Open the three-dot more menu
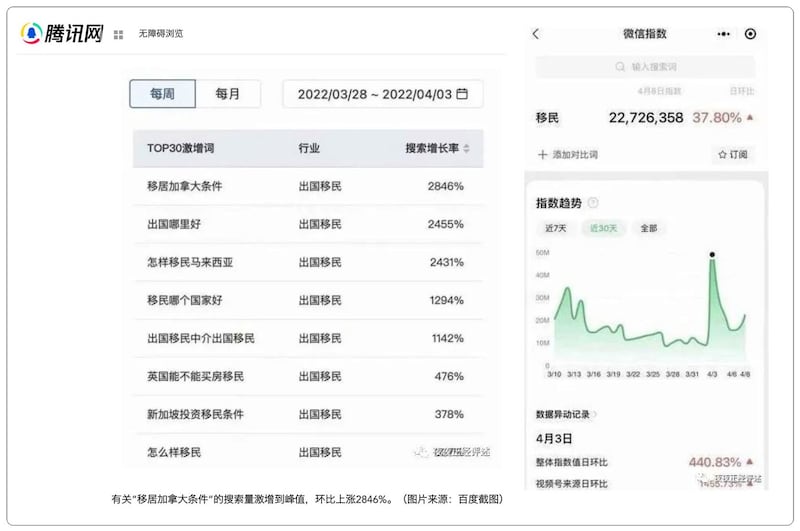 (724, 34)
